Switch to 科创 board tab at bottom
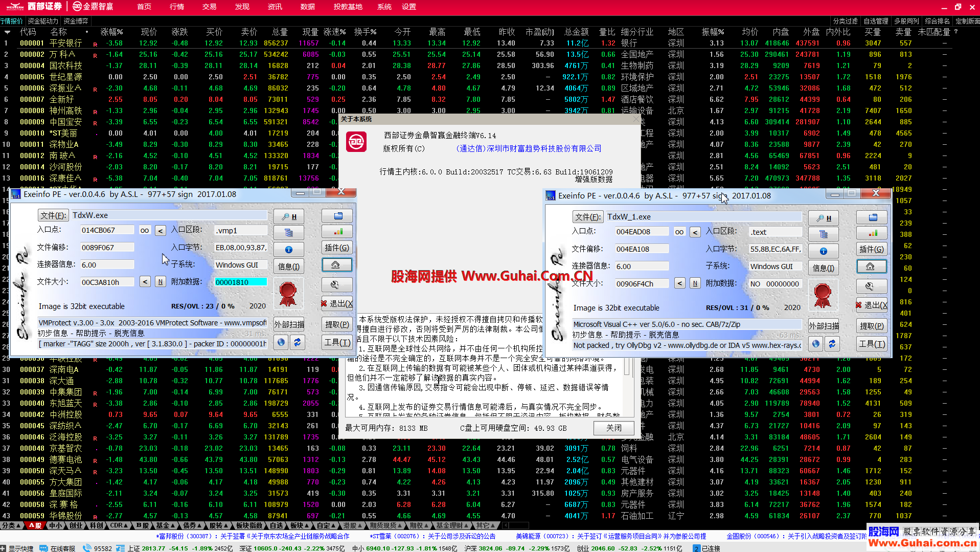 click(x=96, y=525)
